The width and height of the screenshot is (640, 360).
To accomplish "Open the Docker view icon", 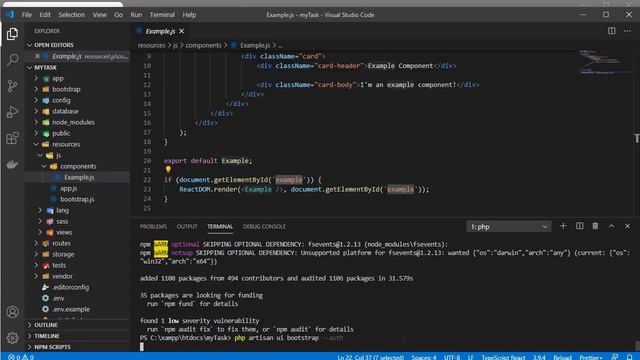I will point(12,164).
